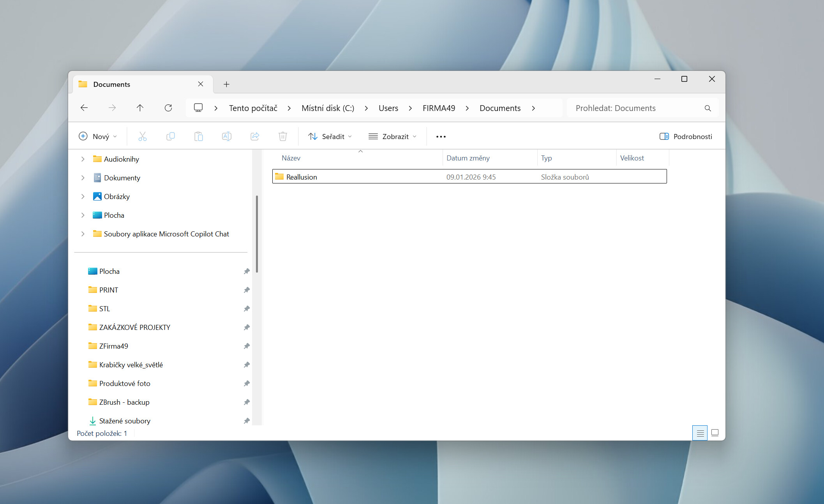Click the Share icon

[x=255, y=136]
